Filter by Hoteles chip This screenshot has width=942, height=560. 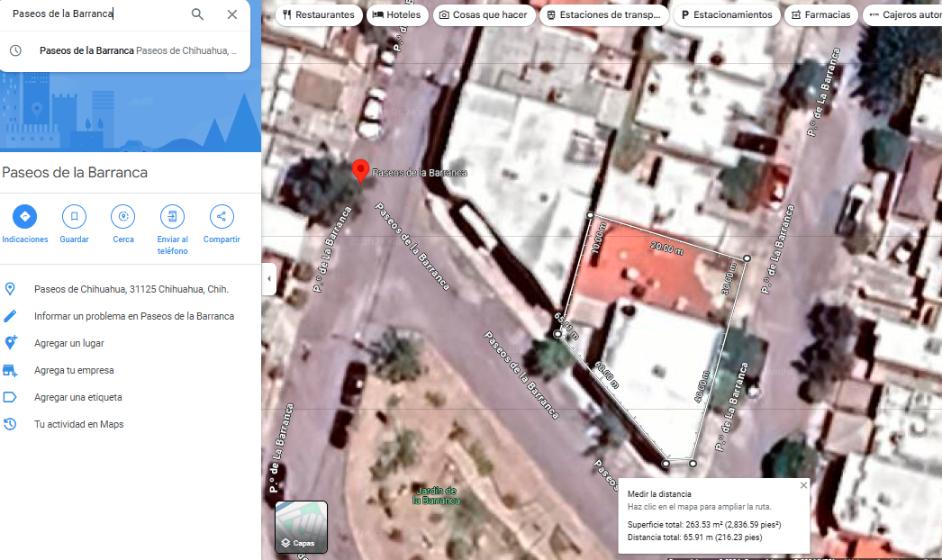[396, 14]
